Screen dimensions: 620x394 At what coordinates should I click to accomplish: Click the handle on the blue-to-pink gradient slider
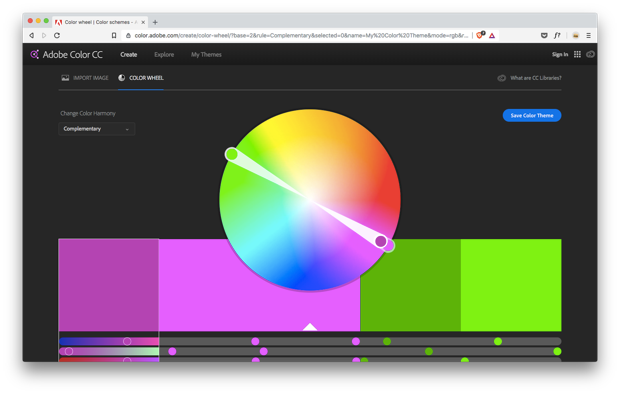[x=127, y=341]
